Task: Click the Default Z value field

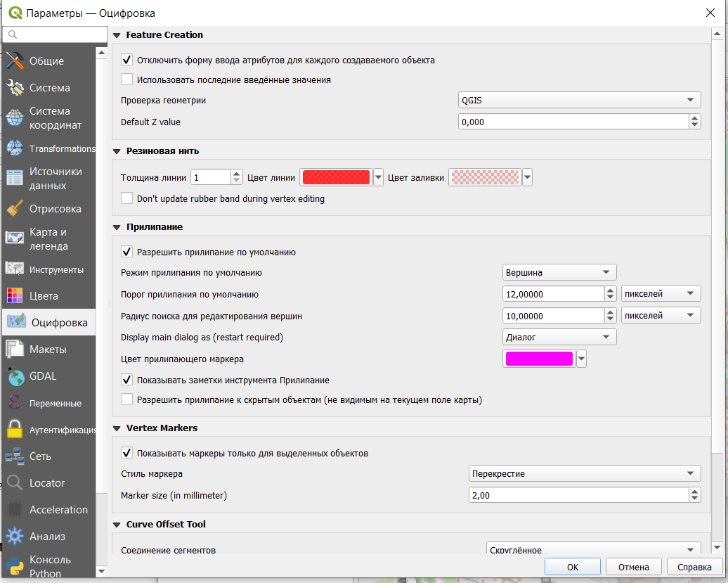Action: (573, 122)
